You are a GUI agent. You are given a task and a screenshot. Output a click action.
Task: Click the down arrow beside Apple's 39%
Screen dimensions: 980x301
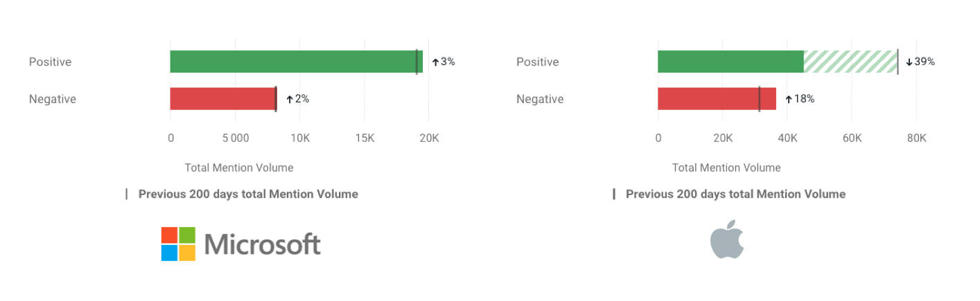pos(909,62)
